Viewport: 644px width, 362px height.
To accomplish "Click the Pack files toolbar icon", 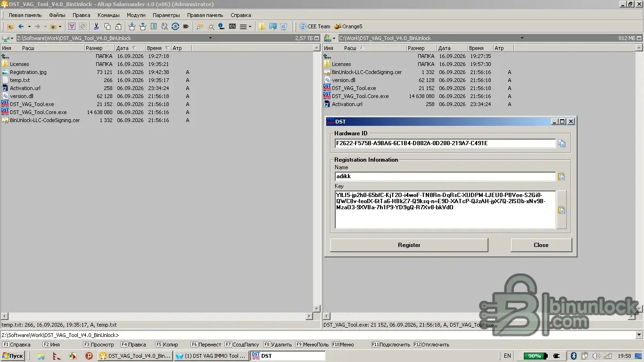I will [132, 26].
